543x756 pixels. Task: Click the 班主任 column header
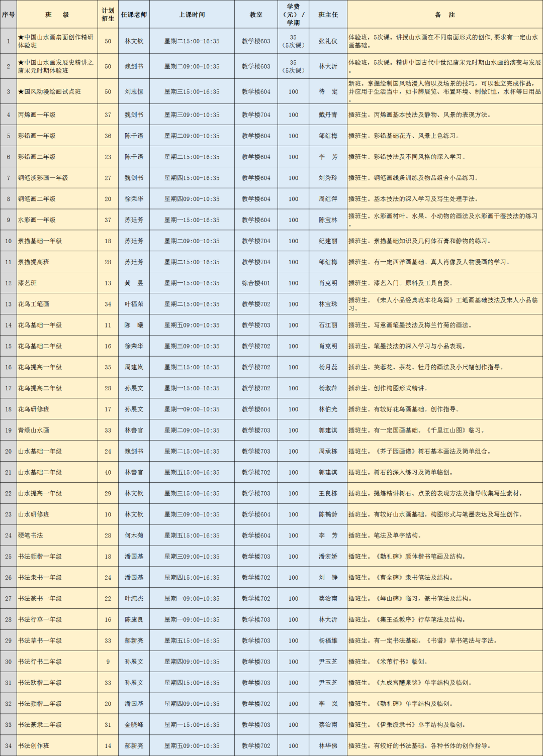click(328, 15)
